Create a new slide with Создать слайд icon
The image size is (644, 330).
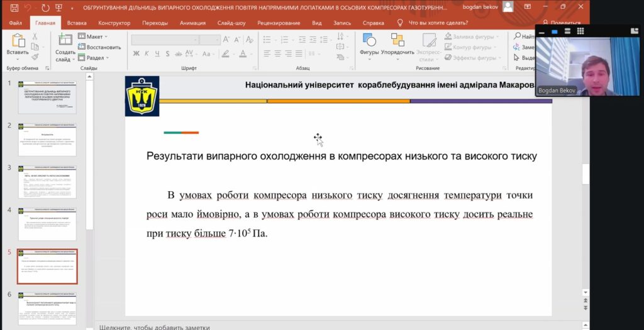click(65, 41)
